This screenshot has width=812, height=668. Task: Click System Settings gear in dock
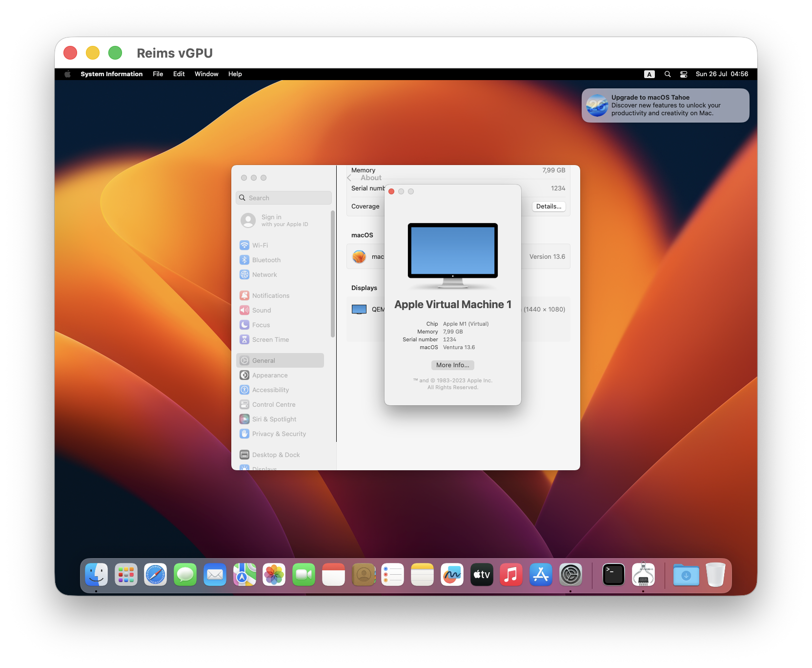click(571, 575)
